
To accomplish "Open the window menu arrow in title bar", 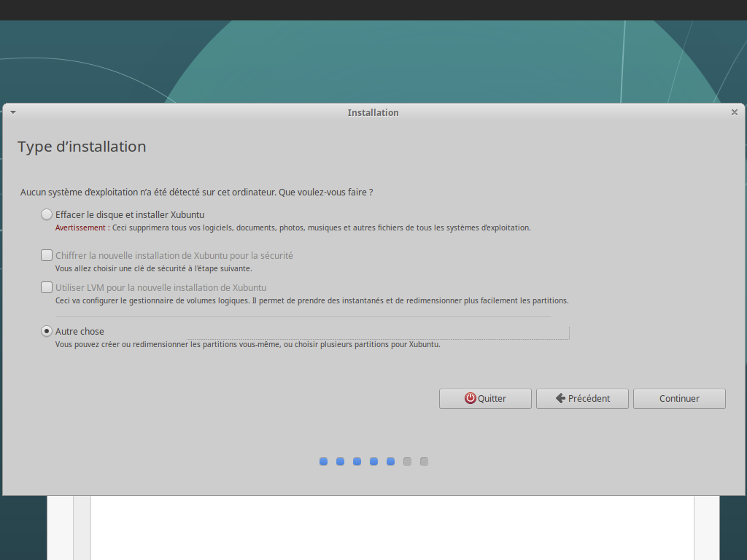I will point(13,112).
